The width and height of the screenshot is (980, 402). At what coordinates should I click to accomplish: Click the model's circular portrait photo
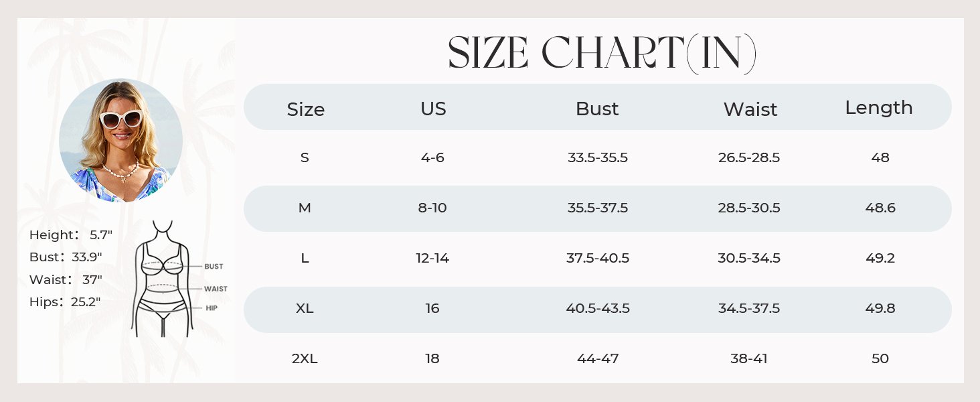pyautogui.click(x=121, y=140)
